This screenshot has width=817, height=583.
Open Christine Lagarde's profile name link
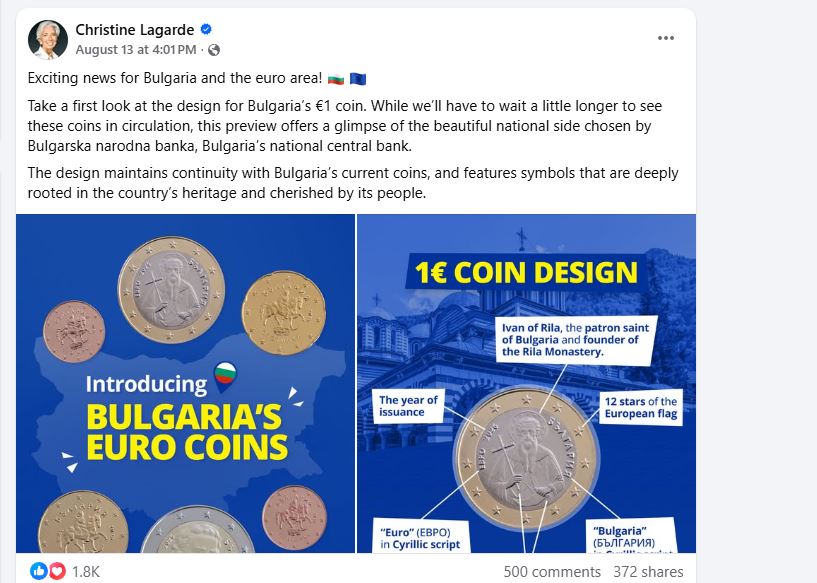point(135,30)
